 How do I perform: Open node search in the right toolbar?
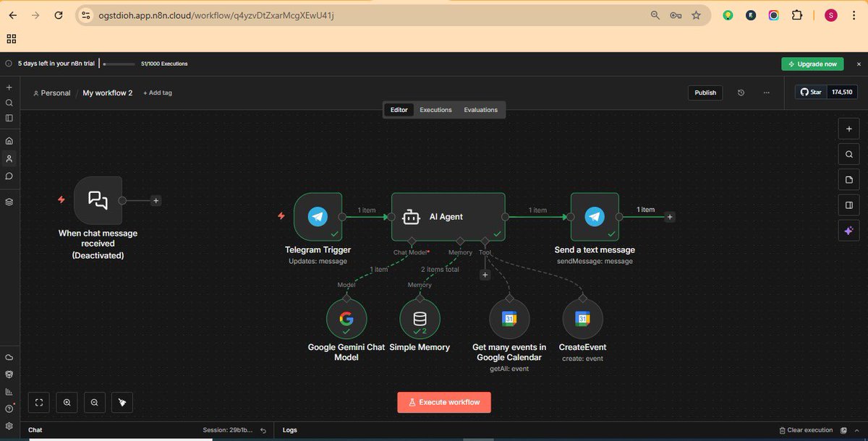click(849, 154)
